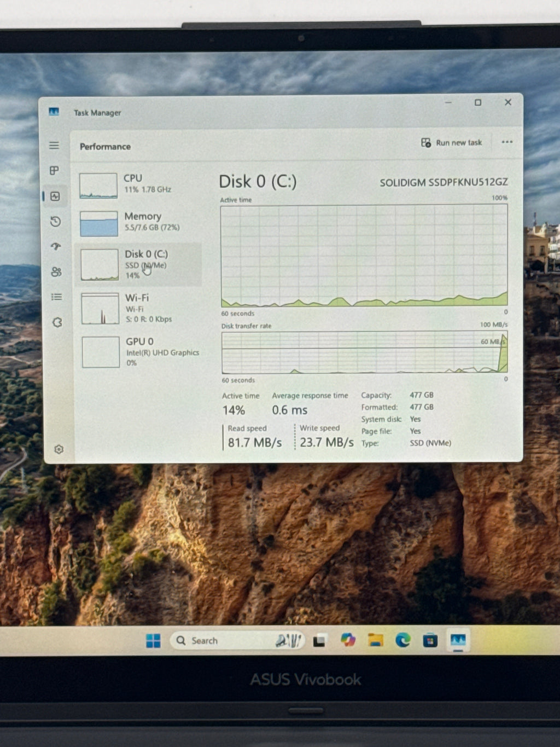
Task: Open Task Manager Settings gear
Action: [x=59, y=449]
